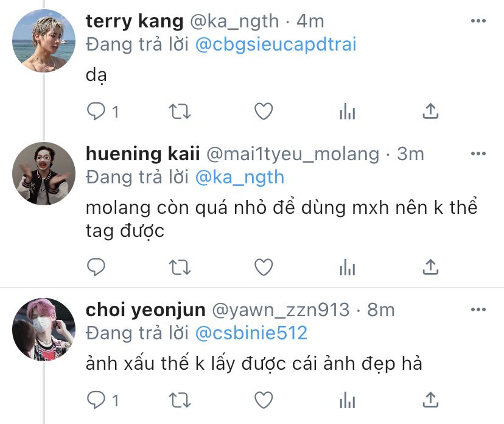This screenshot has width=504, height=424.
Task: Like terry kang's tweet
Action: click(x=263, y=111)
